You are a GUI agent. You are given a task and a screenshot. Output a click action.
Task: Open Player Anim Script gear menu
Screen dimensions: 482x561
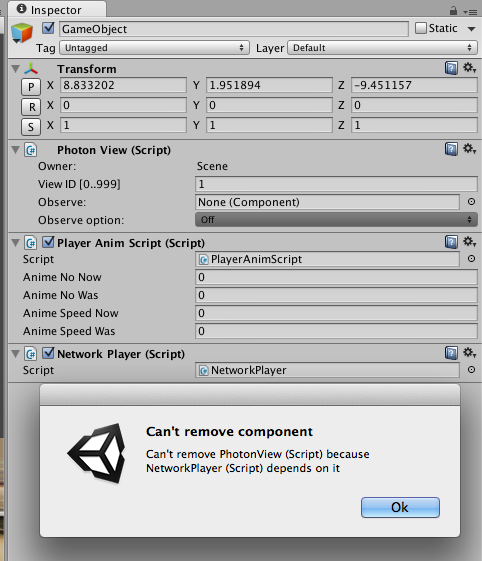point(470,242)
